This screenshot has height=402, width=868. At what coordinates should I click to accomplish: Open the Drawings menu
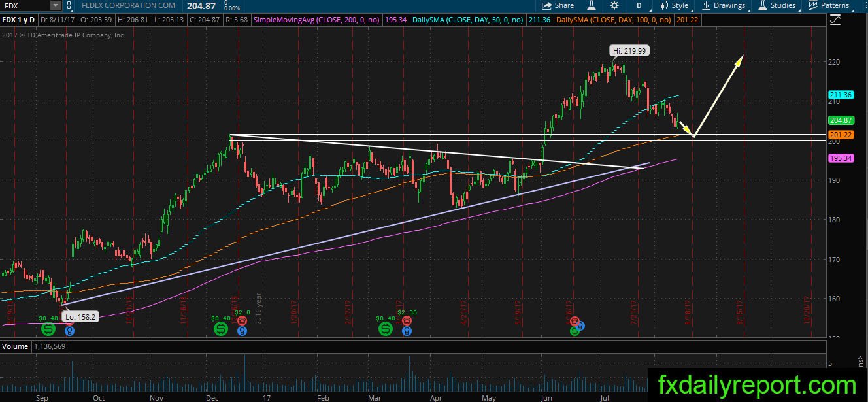click(724, 5)
